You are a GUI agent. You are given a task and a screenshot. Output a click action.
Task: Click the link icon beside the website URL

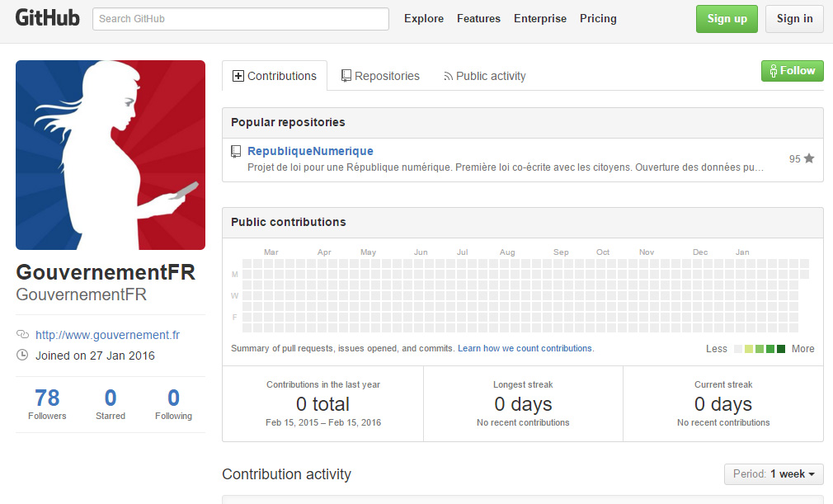click(22, 334)
